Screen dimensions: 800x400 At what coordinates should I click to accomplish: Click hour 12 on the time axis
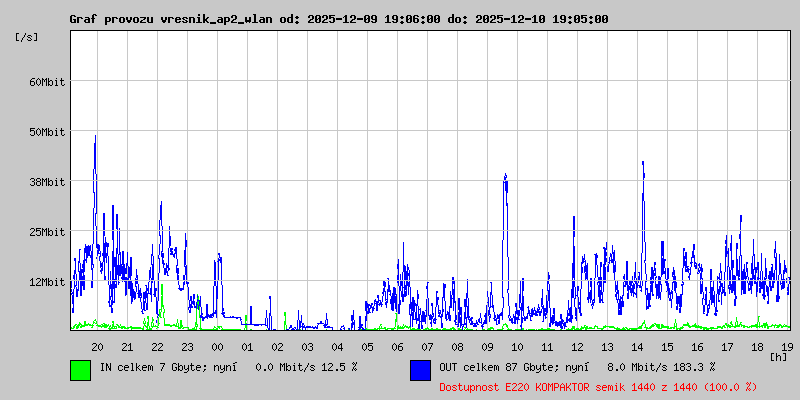[578, 347]
